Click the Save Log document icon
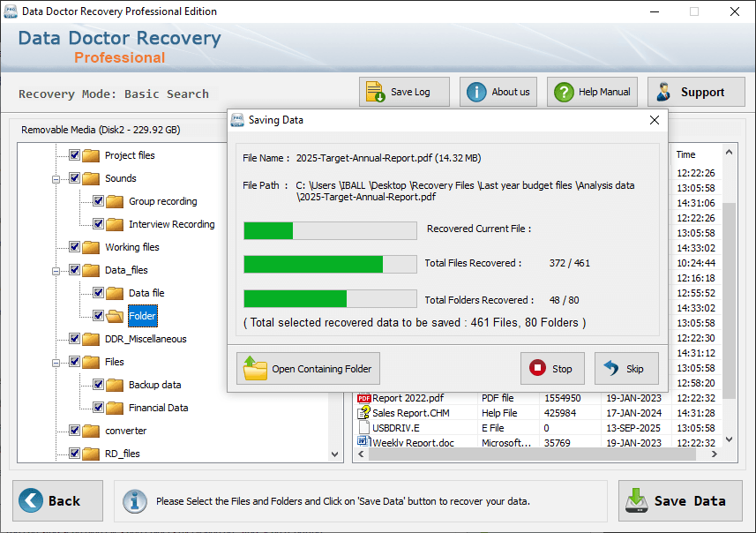The image size is (756, 533). pyautogui.click(x=375, y=92)
